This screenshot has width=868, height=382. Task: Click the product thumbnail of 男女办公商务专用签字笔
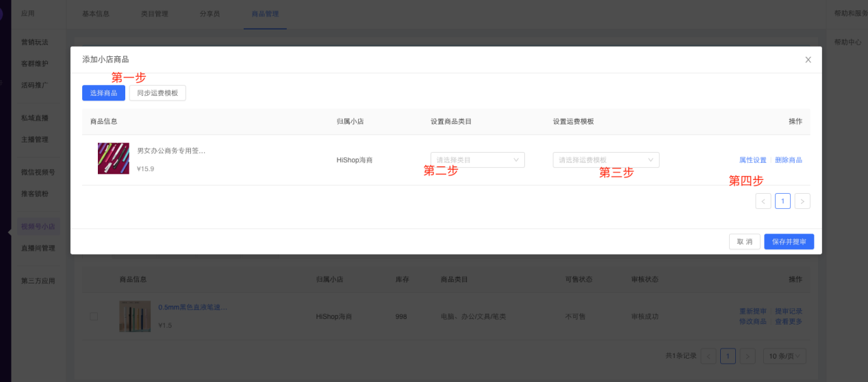coord(114,159)
